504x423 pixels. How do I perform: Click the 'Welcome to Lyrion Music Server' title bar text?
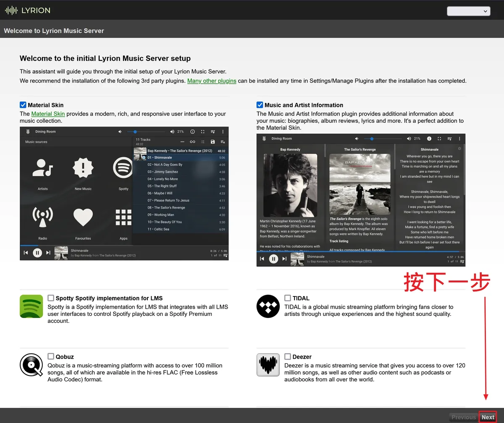[54, 31]
